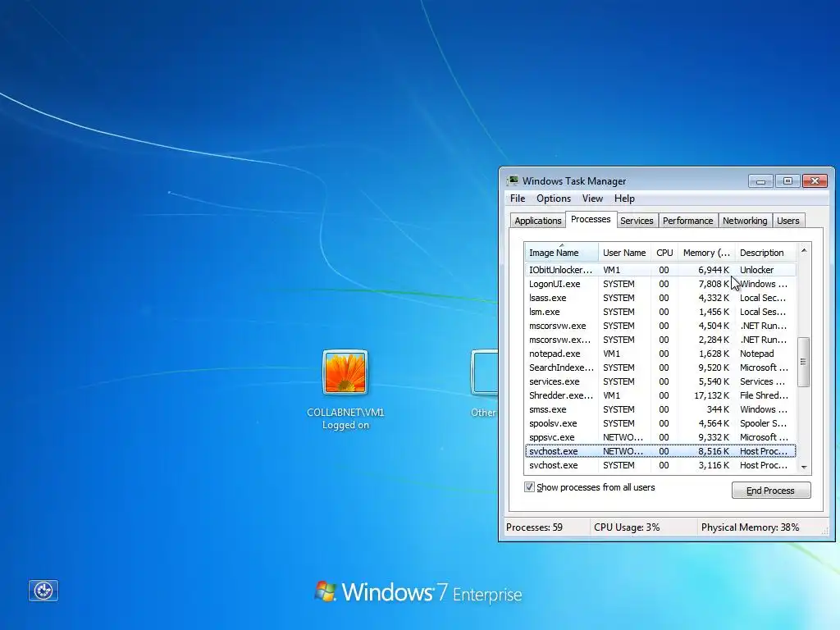Select the lsm.exe process
Image resolution: width=840 pixels, height=630 pixels.
coord(660,311)
